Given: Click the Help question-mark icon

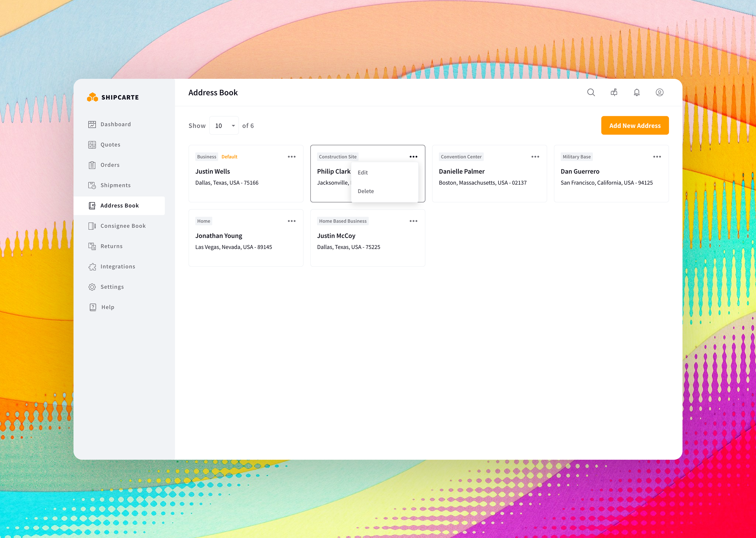Looking at the screenshot, I should (x=93, y=307).
